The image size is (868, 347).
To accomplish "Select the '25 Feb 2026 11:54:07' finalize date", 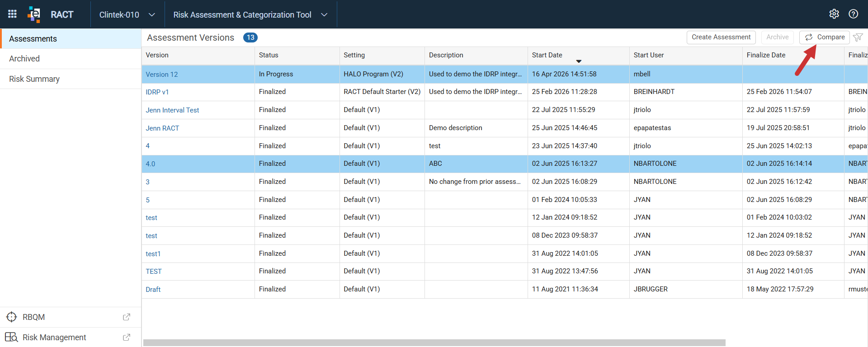I will click(793, 92).
